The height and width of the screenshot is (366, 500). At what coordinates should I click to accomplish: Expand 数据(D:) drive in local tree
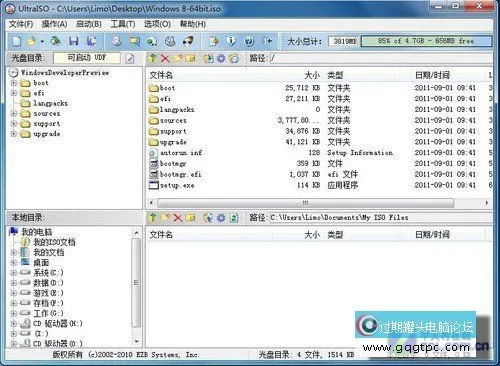pos(14,283)
